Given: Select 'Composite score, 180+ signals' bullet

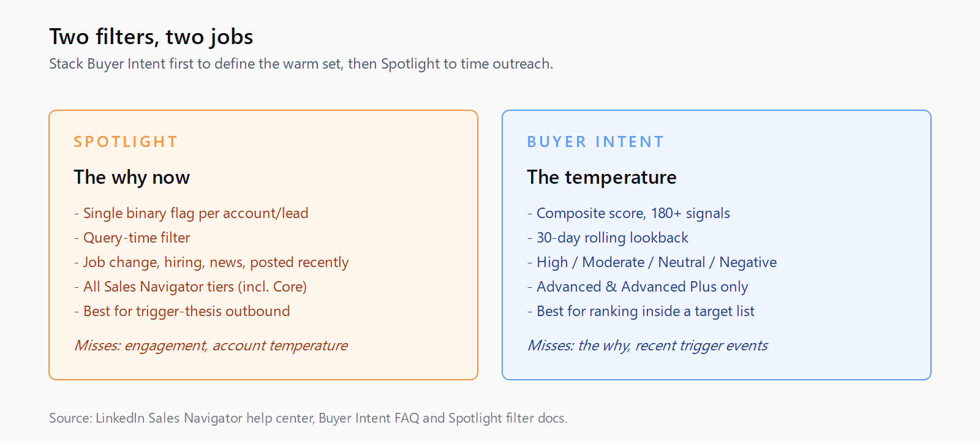Looking at the screenshot, I should click(628, 213).
